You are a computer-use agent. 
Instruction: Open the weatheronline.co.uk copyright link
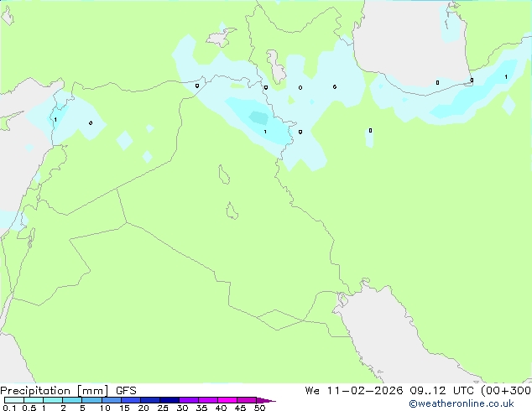point(462,403)
